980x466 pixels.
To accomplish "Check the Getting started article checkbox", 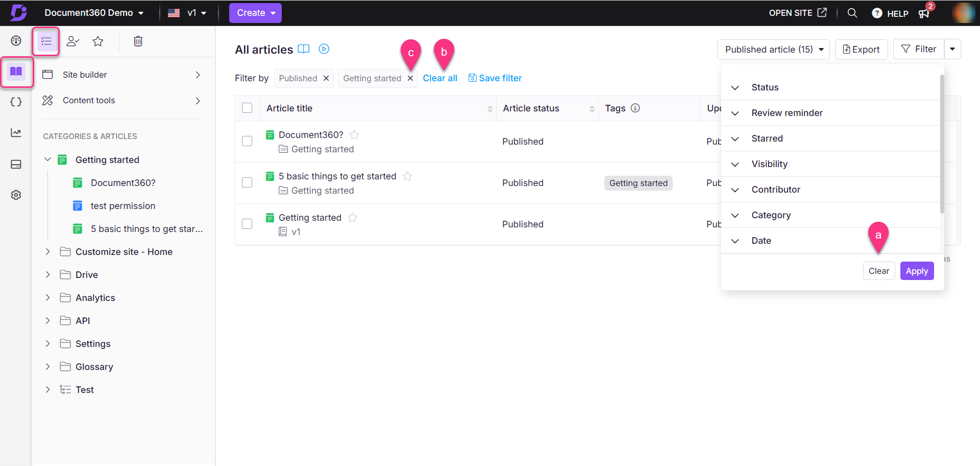I will [x=247, y=224].
